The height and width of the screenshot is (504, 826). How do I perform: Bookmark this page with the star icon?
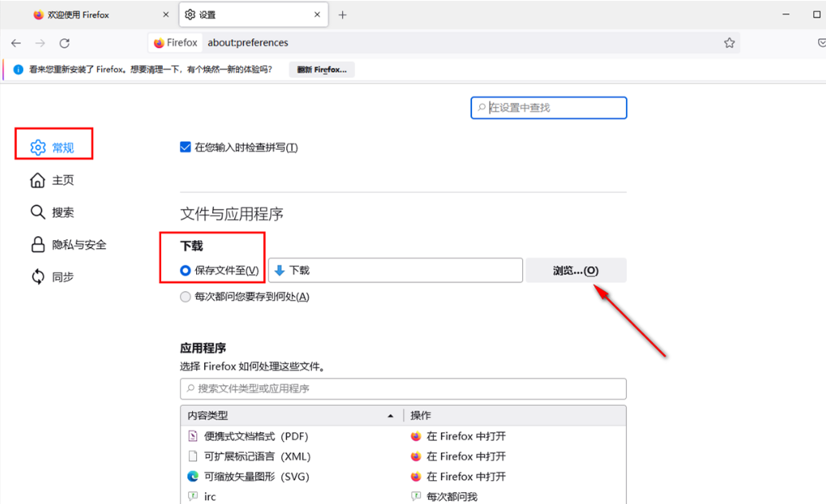point(729,42)
